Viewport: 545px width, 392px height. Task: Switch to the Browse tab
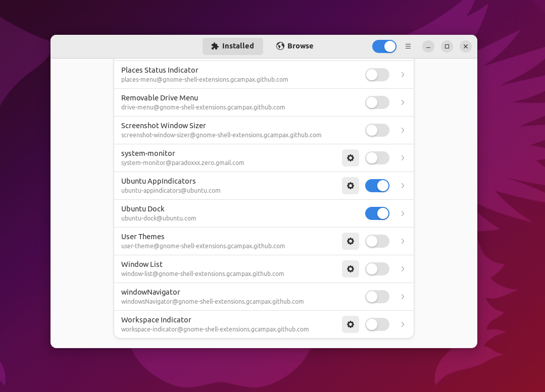click(294, 46)
